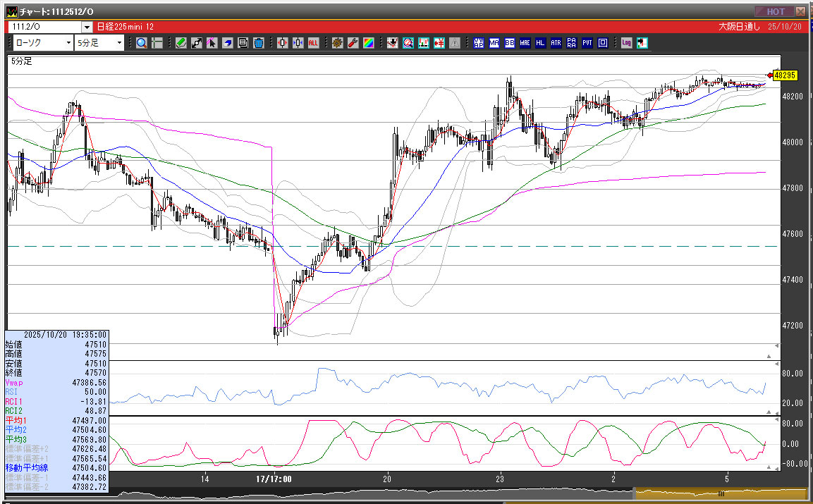
Task: Select the diagonal arrow line tool
Action: tap(197, 43)
